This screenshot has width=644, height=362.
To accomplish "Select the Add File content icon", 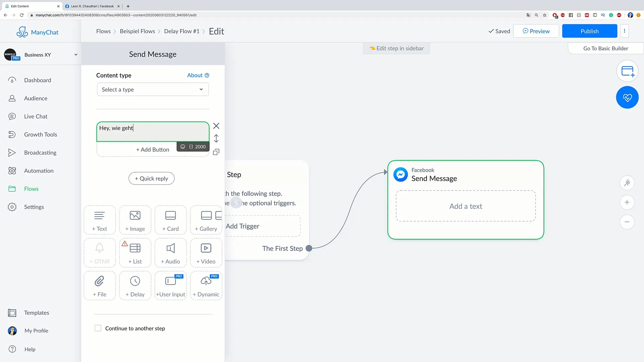I will (100, 286).
